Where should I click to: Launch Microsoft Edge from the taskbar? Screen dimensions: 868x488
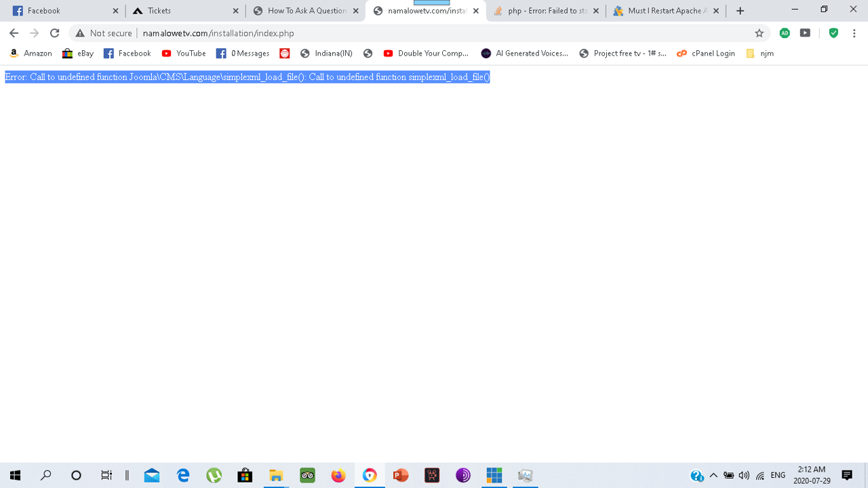coord(183,475)
